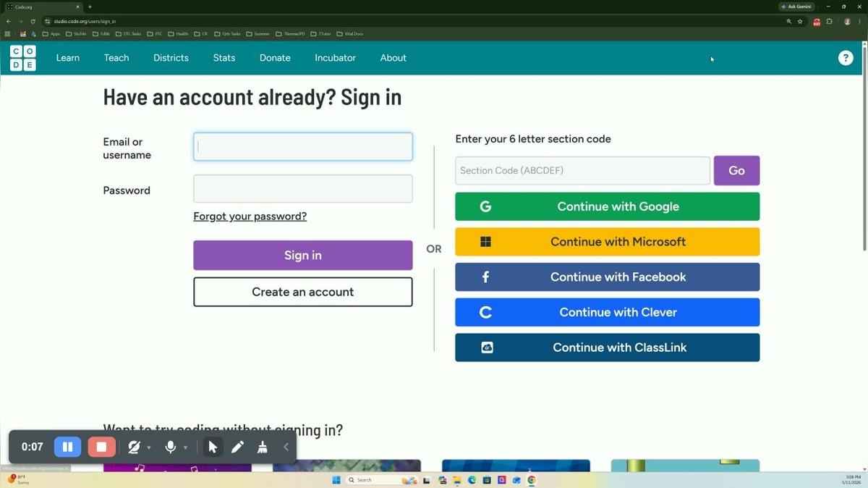
Task: Open site information icon in address bar
Action: 48,22
